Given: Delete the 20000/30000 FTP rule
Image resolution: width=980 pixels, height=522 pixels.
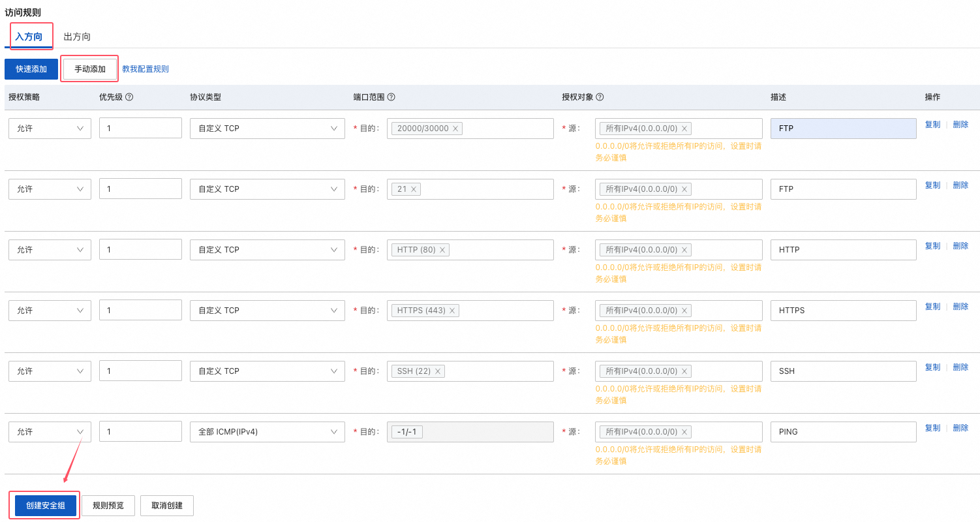Looking at the screenshot, I should pos(960,125).
